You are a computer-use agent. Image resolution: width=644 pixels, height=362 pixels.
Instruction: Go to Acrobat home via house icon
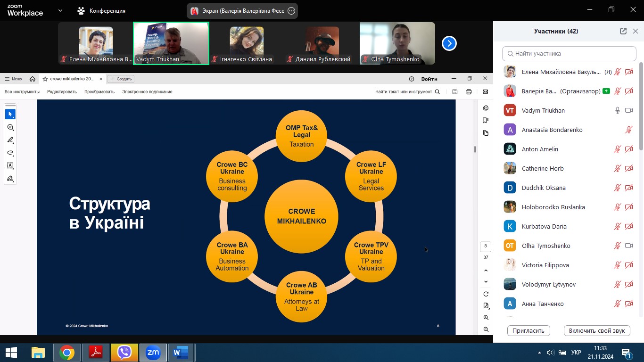click(x=32, y=79)
